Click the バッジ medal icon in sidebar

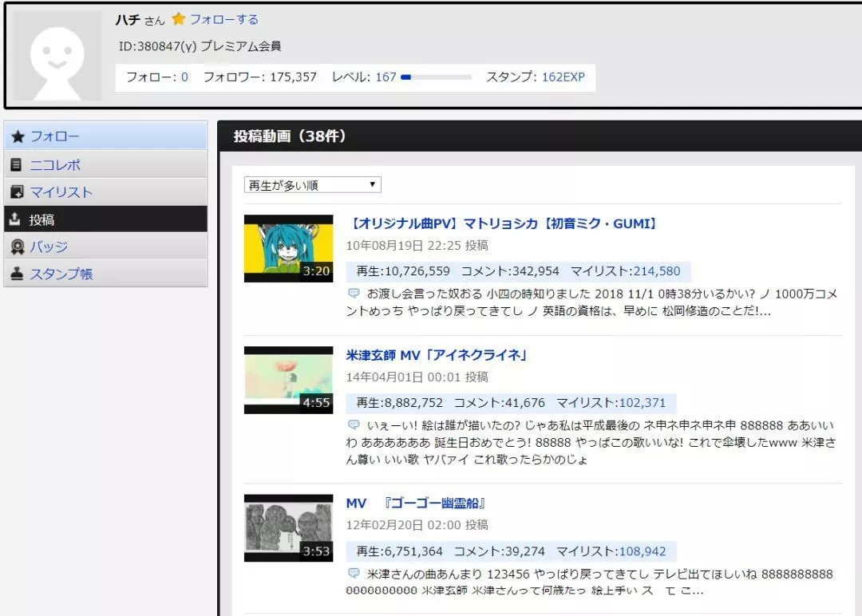tap(17, 247)
